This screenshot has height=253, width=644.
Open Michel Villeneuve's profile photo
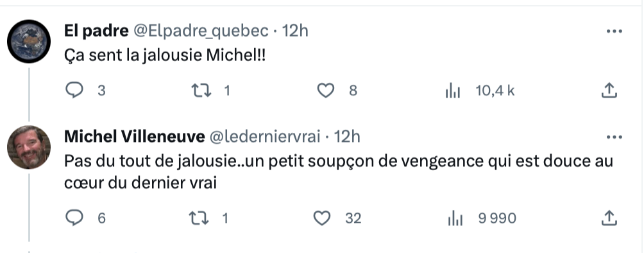29,147
